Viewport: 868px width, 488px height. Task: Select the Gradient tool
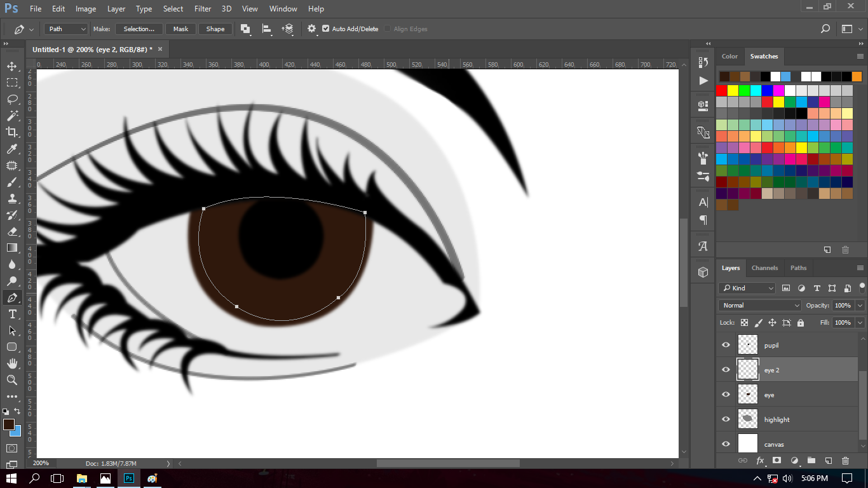tap(12, 248)
